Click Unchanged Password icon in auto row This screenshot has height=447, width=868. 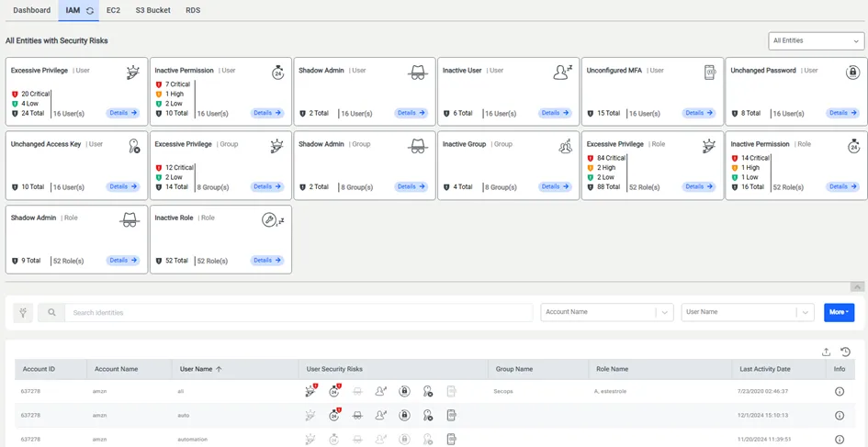click(405, 415)
